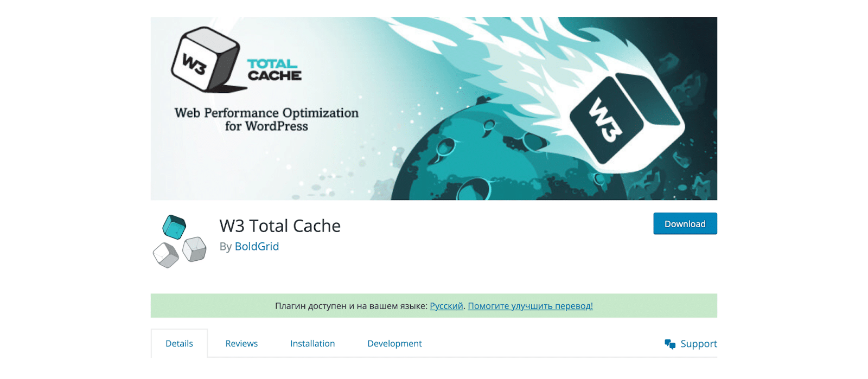Download the W3 Total Cache plugin

pos(685,224)
